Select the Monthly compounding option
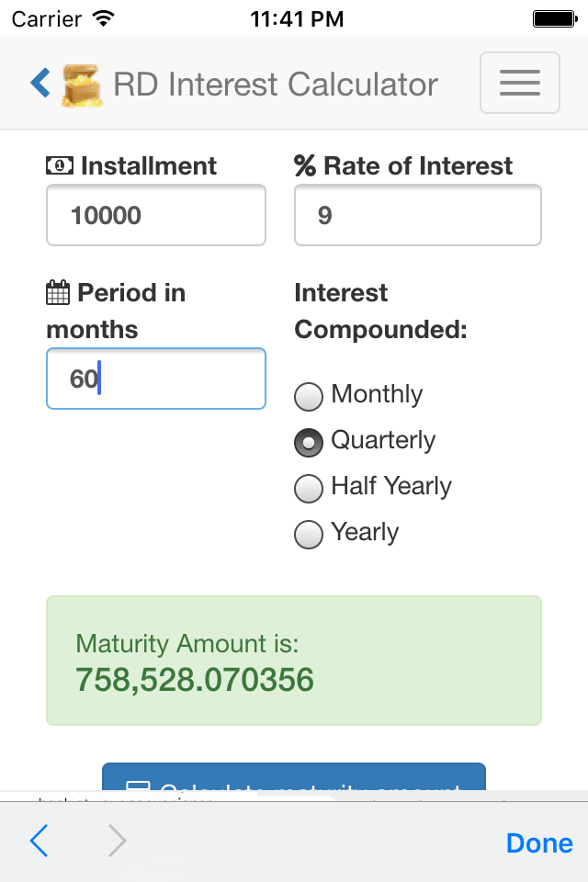The height and width of the screenshot is (882, 588). point(309,396)
